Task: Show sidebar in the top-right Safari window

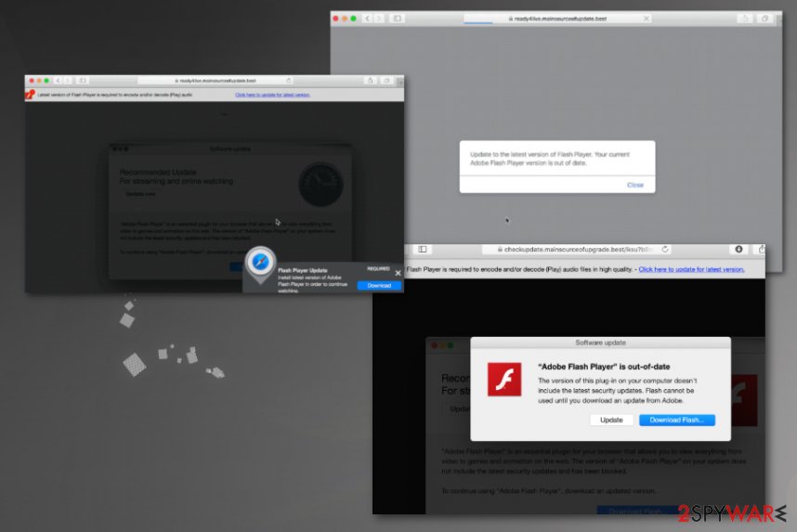Action: [397, 19]
